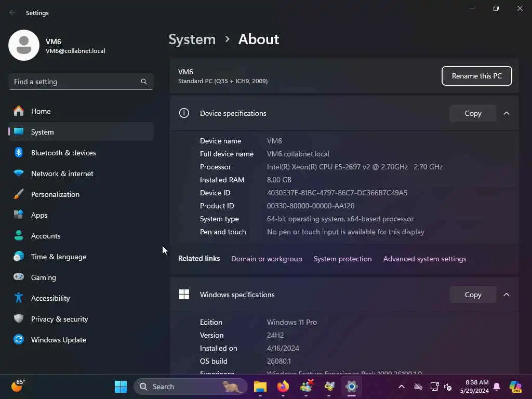
Task: Click the VM6 user profile avatar
Action: (x=24, y=45)
